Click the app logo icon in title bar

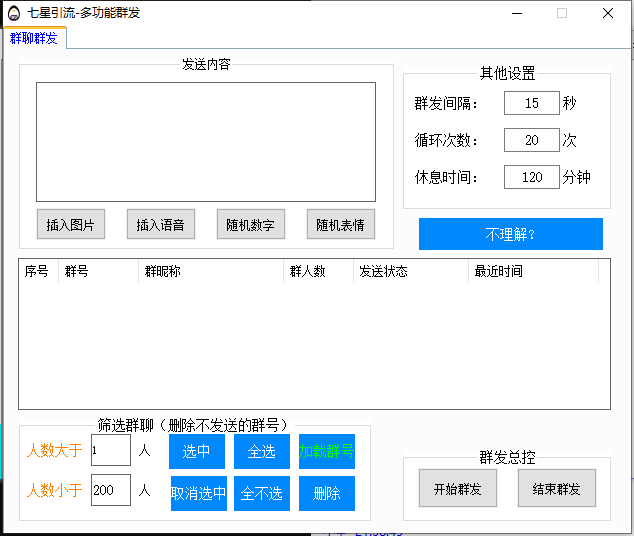(14, 13)
